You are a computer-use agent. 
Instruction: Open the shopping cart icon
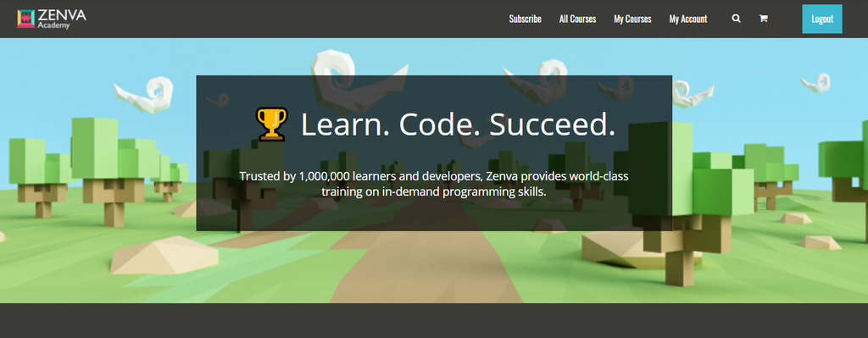(764, 19)
